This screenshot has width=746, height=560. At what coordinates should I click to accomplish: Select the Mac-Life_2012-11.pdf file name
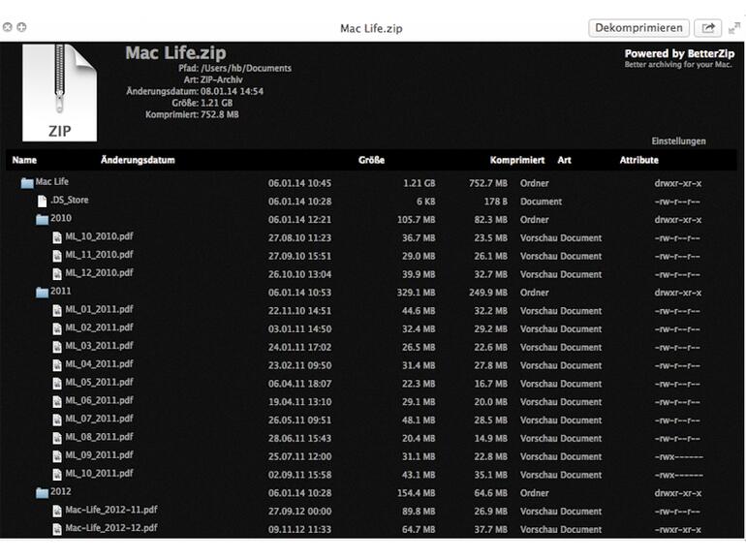[111, 510]
